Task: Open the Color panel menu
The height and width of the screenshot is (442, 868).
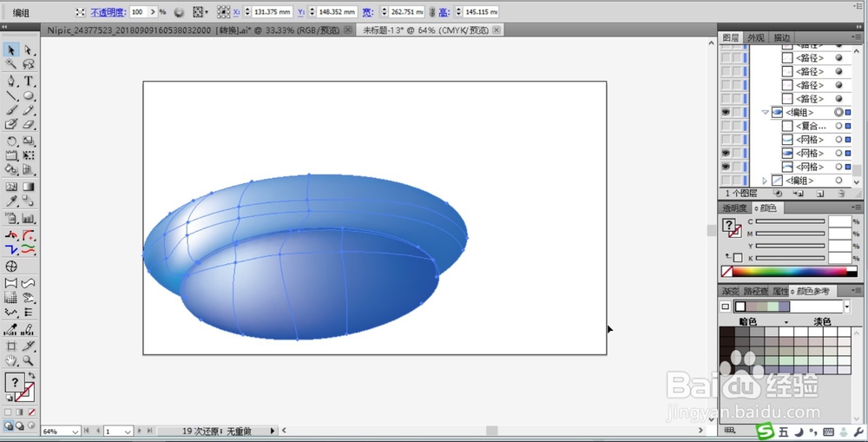Action: (x=858, y=208)
